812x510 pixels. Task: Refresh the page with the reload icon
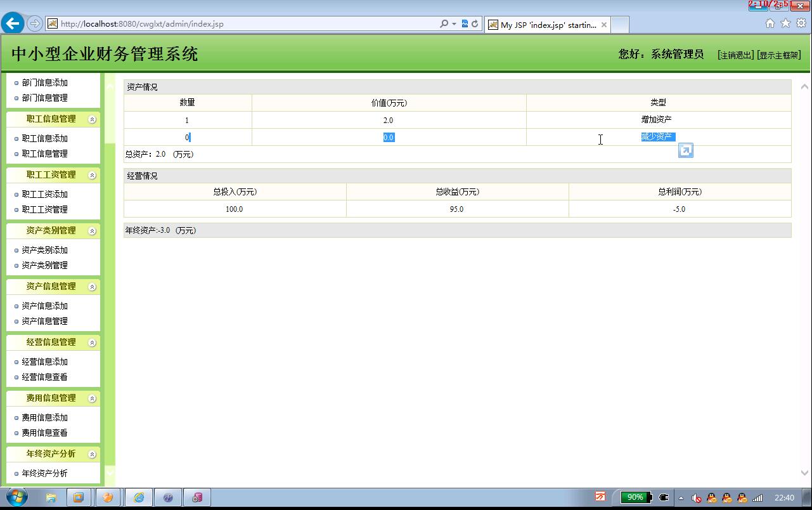point(475,23)
